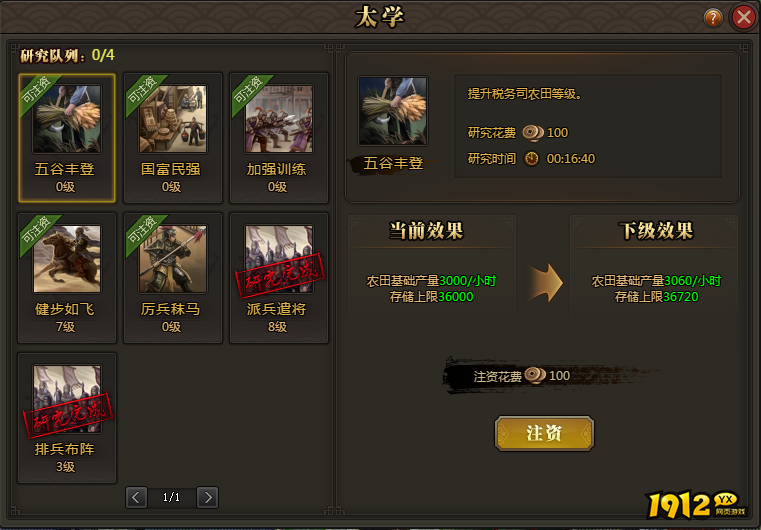Choose the 健步如飞 horse rider icon
This screenshot has width=761, height=530.
(67, 259)
